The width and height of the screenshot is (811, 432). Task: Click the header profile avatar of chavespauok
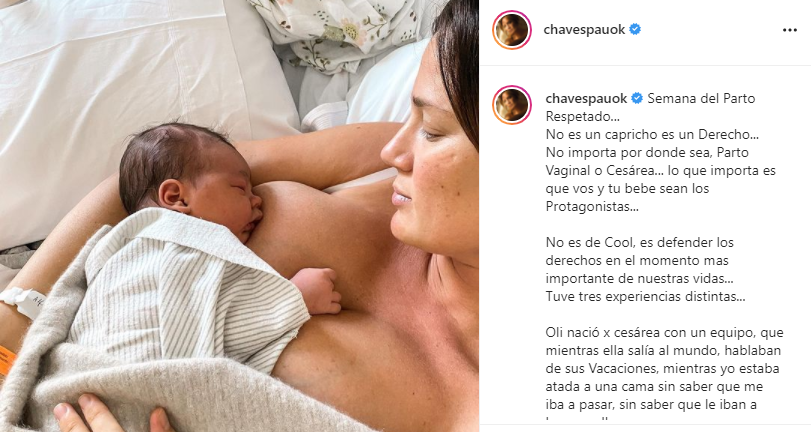coord(512,30)
